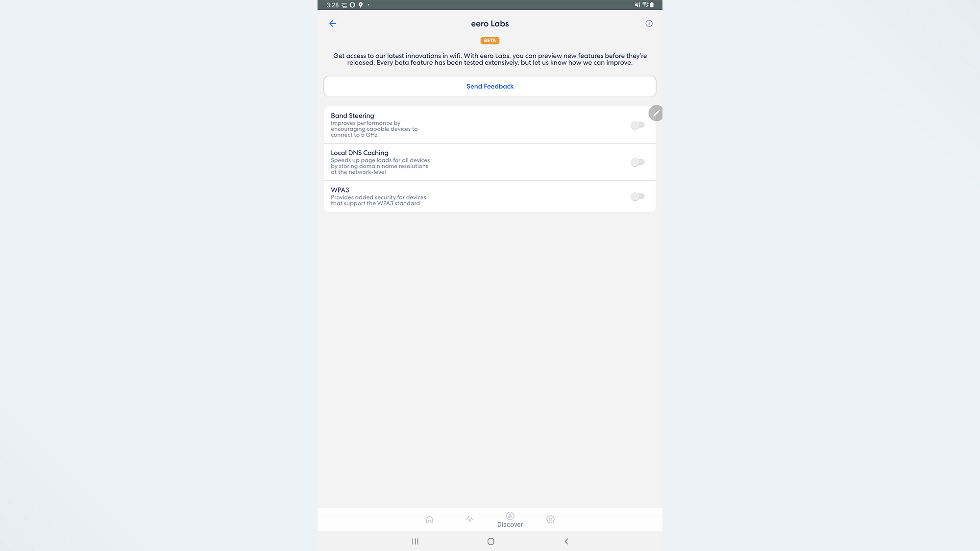Tap the edit pencil icon overlay

(655, 113)
